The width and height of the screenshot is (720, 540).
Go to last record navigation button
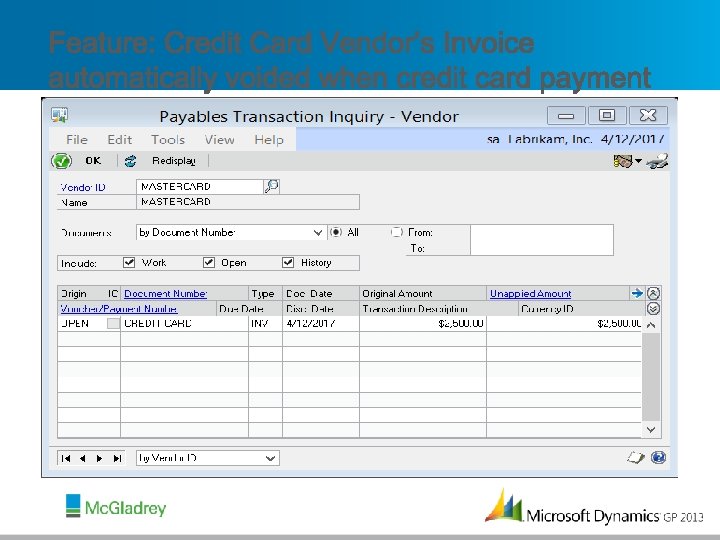[117, 458]
